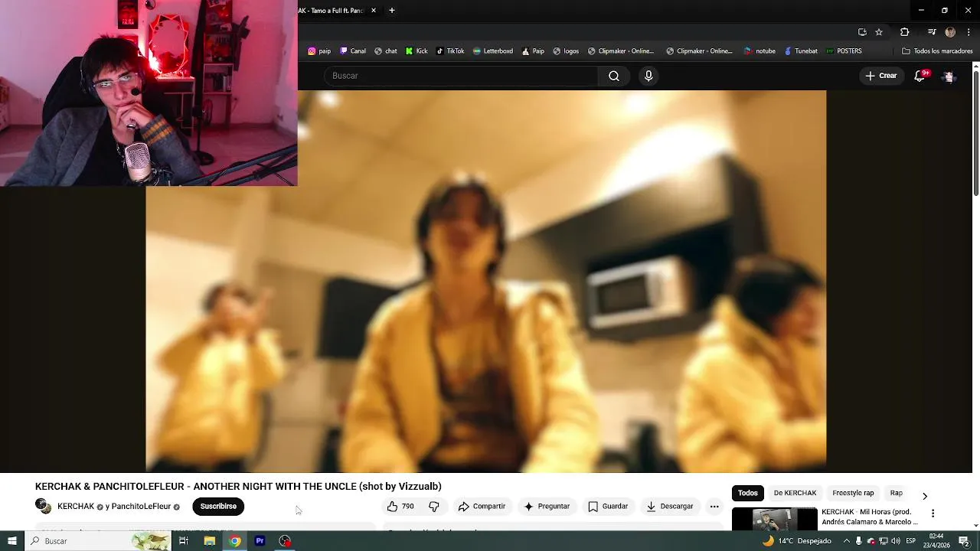Open the POSTERS bookmark
Viewport: 980px width, 551px height.
point(844,51)
